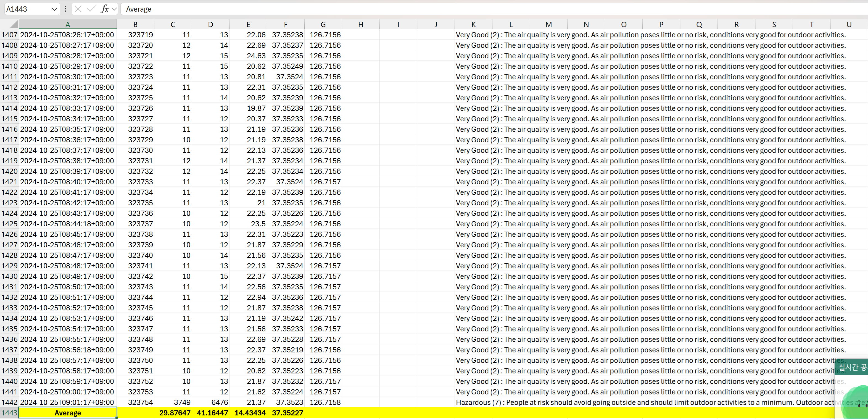This screenshot has width=868, height=419.
Task: Select column K header
Action: (473, 24)
